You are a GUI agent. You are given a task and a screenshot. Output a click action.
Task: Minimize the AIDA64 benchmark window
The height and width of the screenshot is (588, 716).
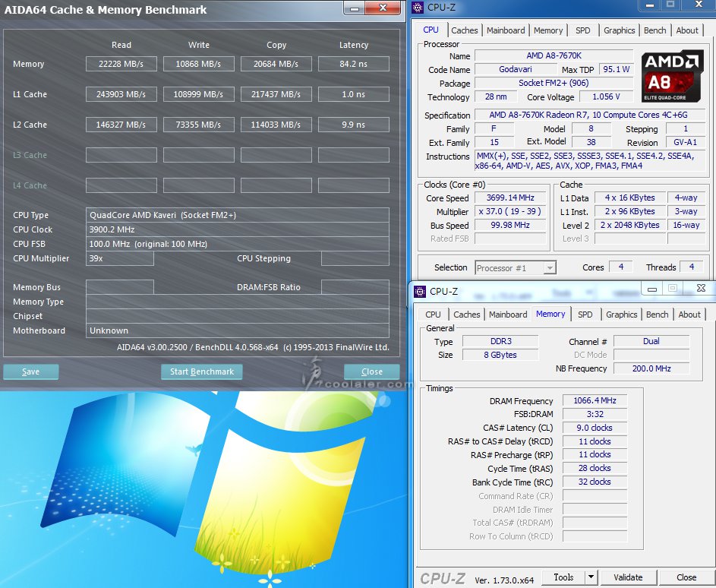(x=355, y=8)
